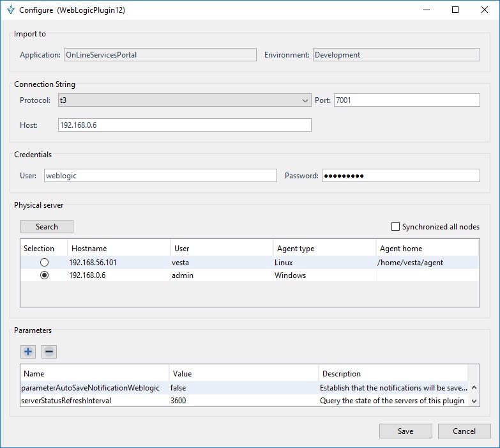
Task: Click description 'Establish that the notifications will be save...'
Action: coord(393,388)
